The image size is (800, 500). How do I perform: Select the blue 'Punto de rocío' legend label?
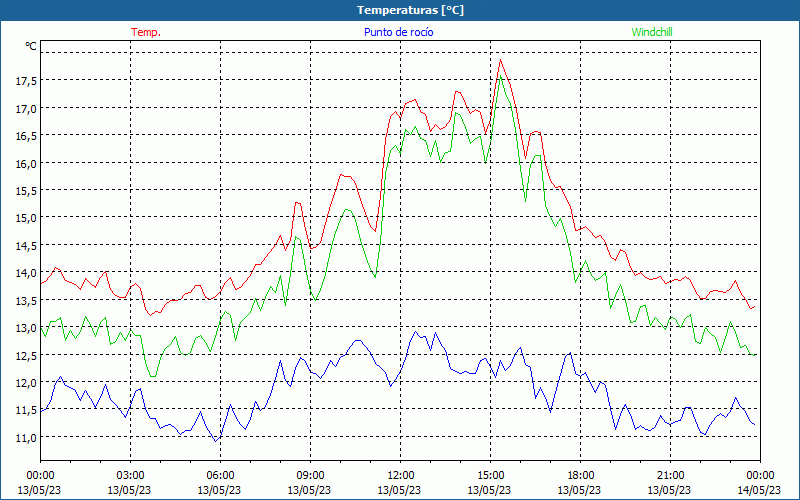398,32
